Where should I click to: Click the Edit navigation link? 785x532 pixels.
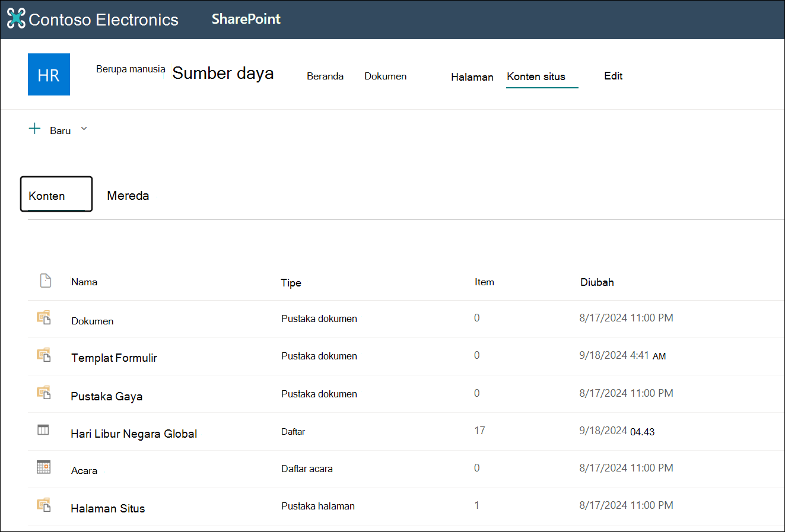point(614,76)
